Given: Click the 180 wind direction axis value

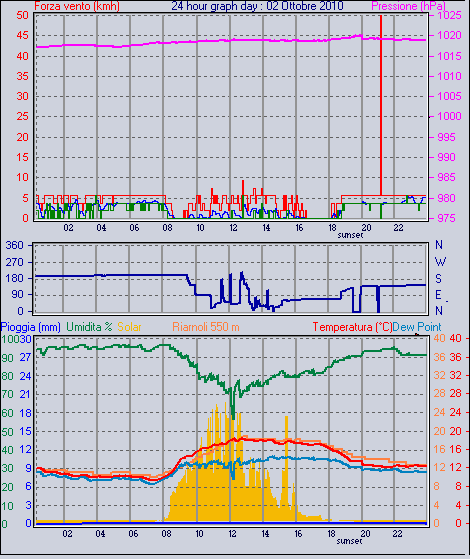Looking at the screenshot, I should (x=15, y=278).
